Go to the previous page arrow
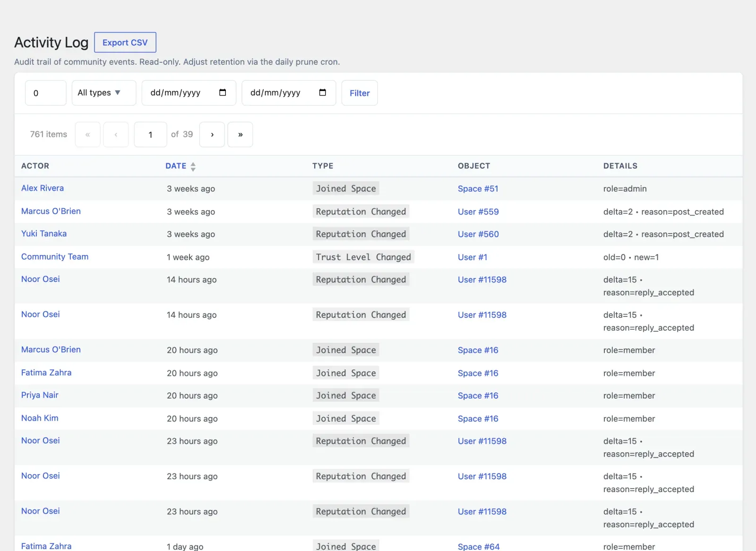The image size is (756, 551). click(x=116, y=135)
